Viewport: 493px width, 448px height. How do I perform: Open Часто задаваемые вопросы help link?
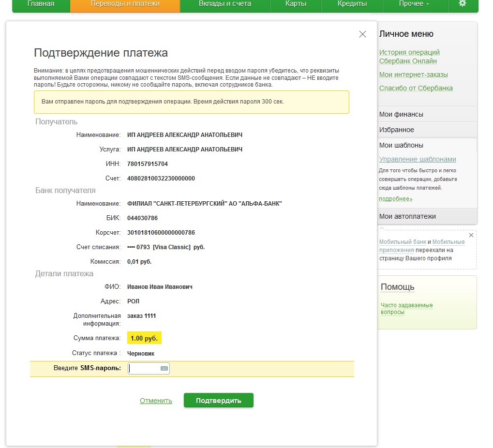pos(406,308)
